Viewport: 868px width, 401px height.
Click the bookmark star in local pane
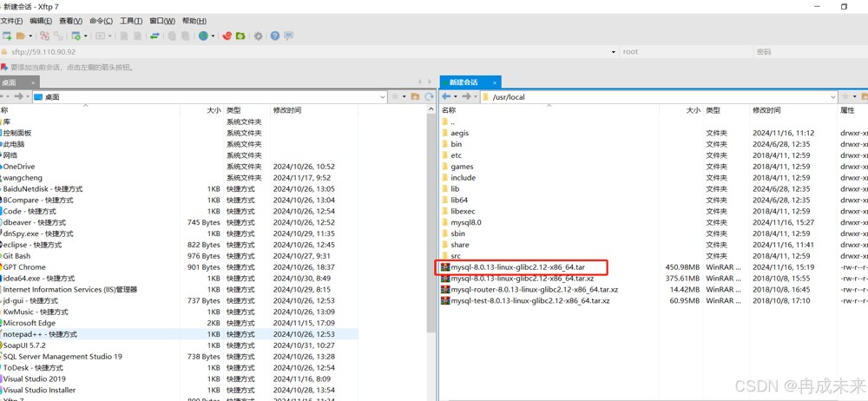click(x=395, y=96)
